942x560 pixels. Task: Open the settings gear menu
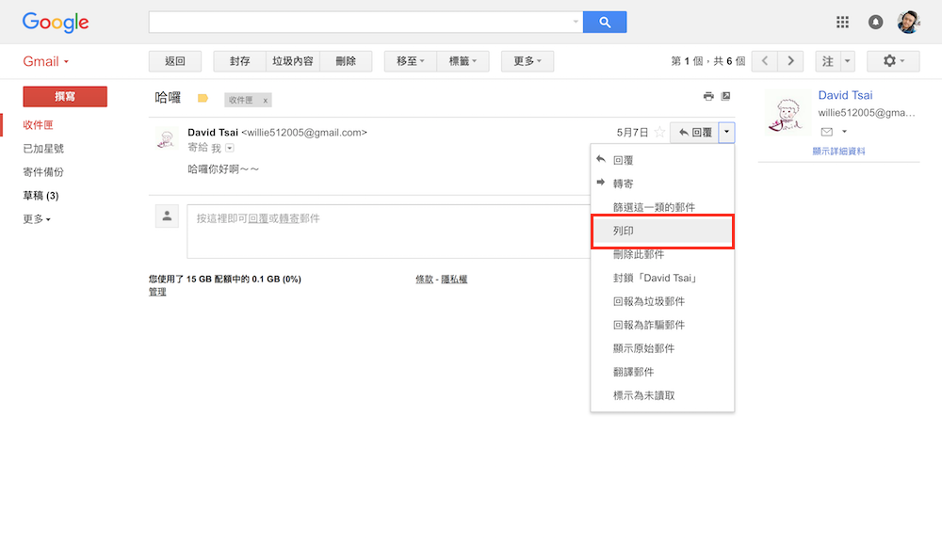tap(893, 61)
